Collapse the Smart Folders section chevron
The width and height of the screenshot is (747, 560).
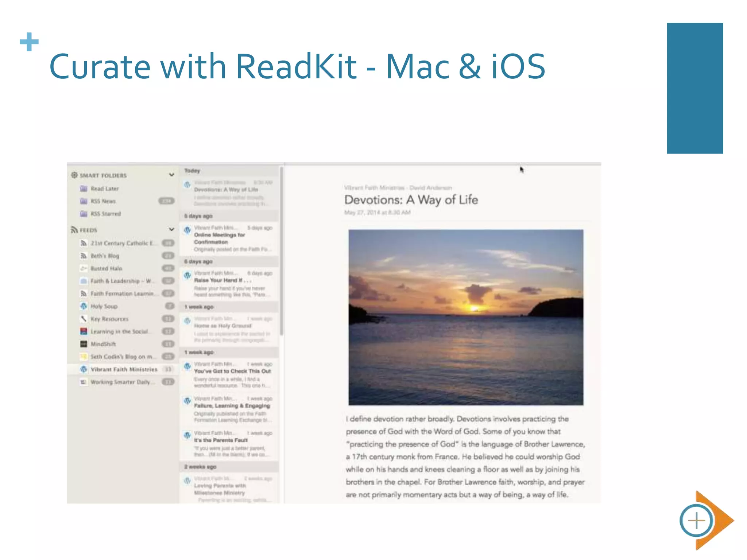171,175
